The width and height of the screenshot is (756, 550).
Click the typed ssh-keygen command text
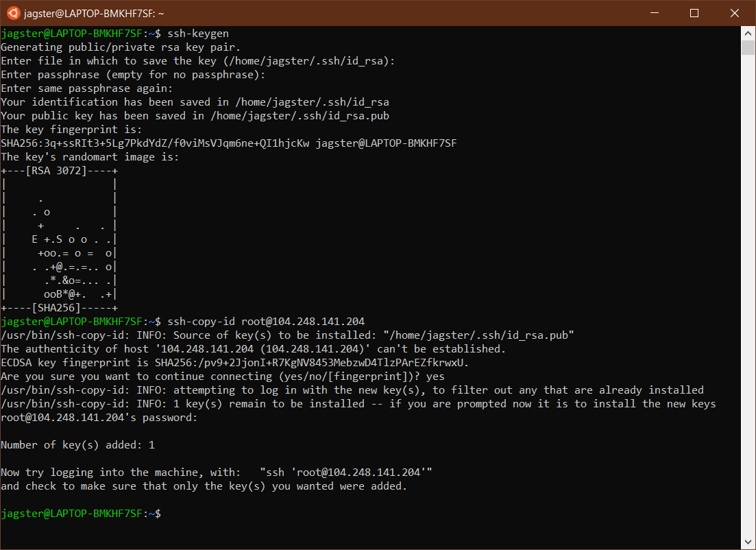tap(198, 34)
